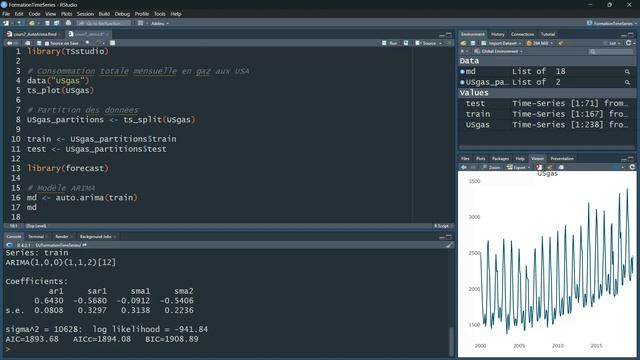Screen dimensions: 640x360
Task: Click the Clear console broom icon
Action: [449, 245]
